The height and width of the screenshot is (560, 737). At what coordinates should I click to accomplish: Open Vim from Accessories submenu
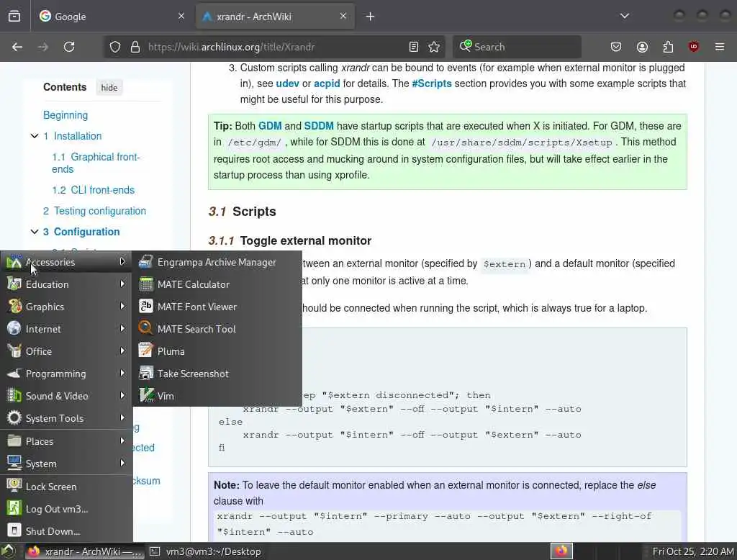[x=217, y=396]
